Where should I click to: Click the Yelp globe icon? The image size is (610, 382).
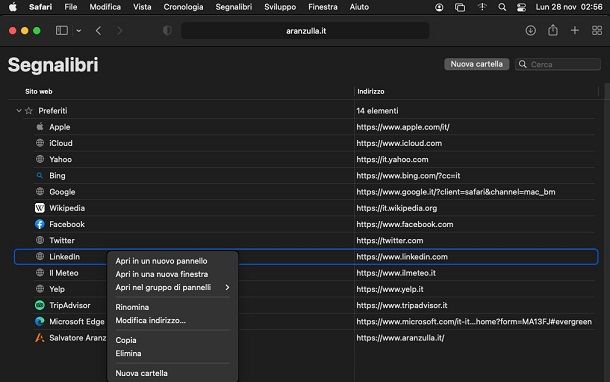(x=40, y=289)
